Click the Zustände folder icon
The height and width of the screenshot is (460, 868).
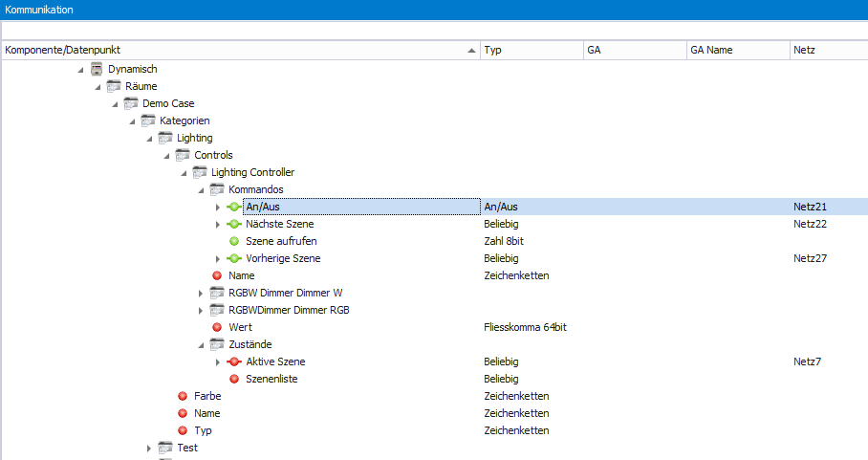point(217,344)
